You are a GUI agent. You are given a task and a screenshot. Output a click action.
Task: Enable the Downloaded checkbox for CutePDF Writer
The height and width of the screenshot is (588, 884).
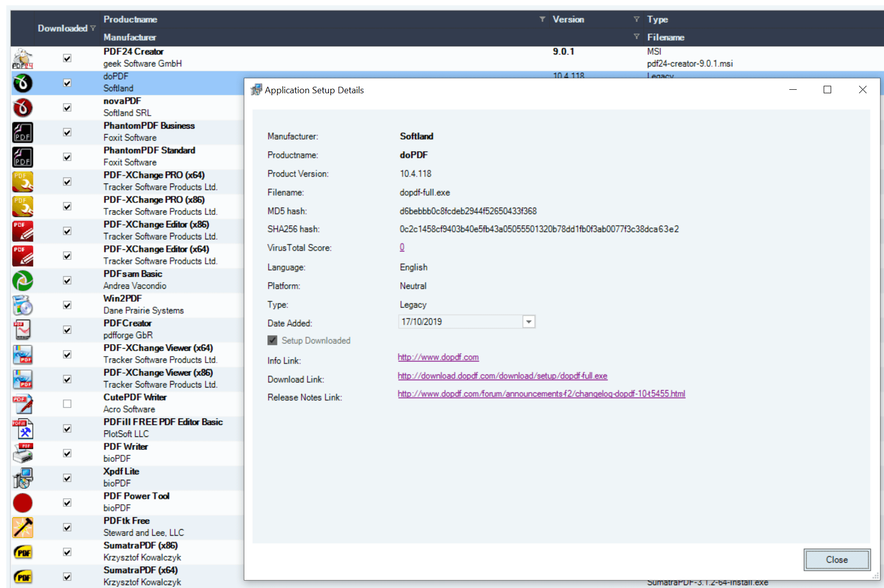click(67, 403)
